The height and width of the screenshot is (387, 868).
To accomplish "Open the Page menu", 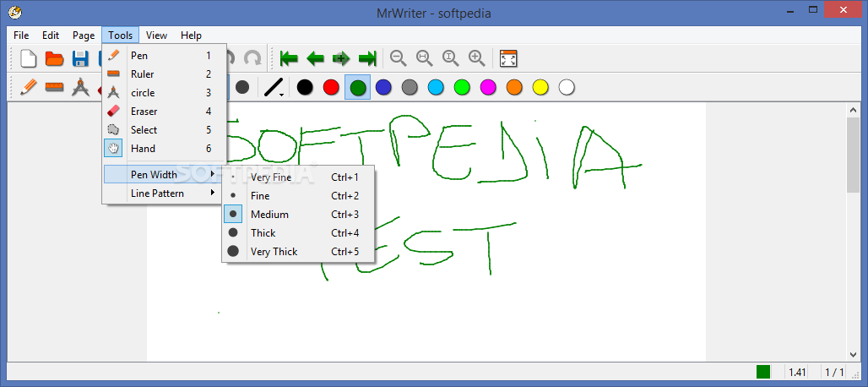I will coord(84,35).
